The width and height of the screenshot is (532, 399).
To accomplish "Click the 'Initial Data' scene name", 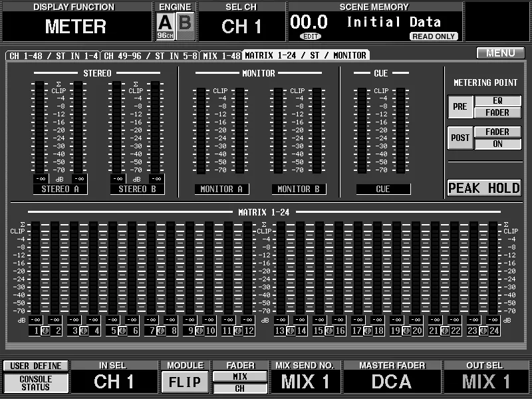I will 394,22.
